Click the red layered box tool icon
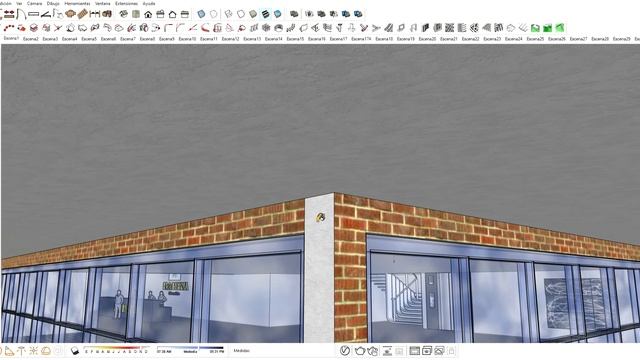640x360 pixels. tap(34, 28)
